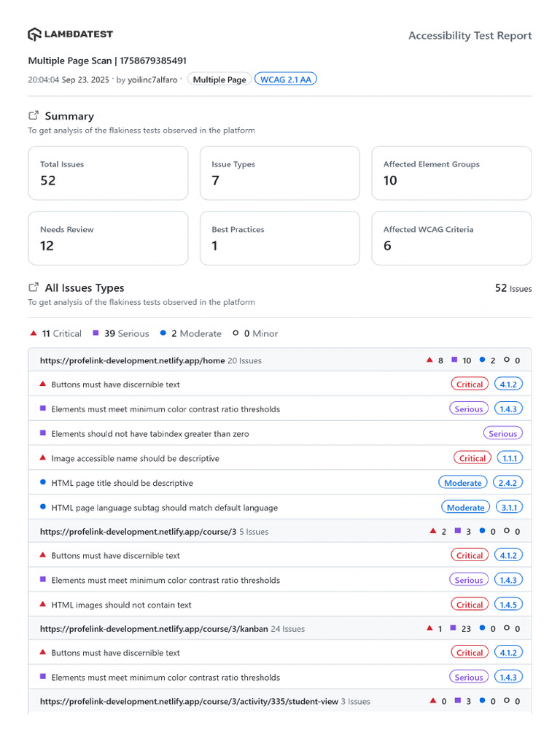This screenshot has height=747, width=560.
Task: Click the 'Accessibility Test Report' title
Action: [x=470, y=36]
